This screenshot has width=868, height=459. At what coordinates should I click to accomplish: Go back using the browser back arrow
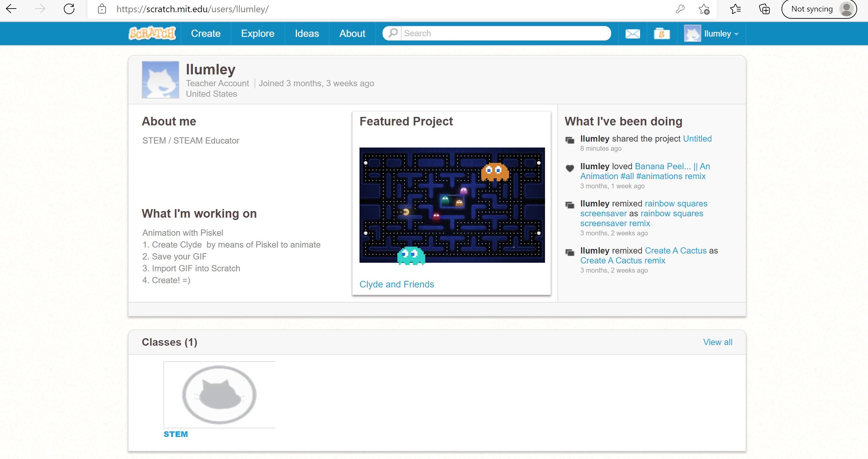coord(12,9)
